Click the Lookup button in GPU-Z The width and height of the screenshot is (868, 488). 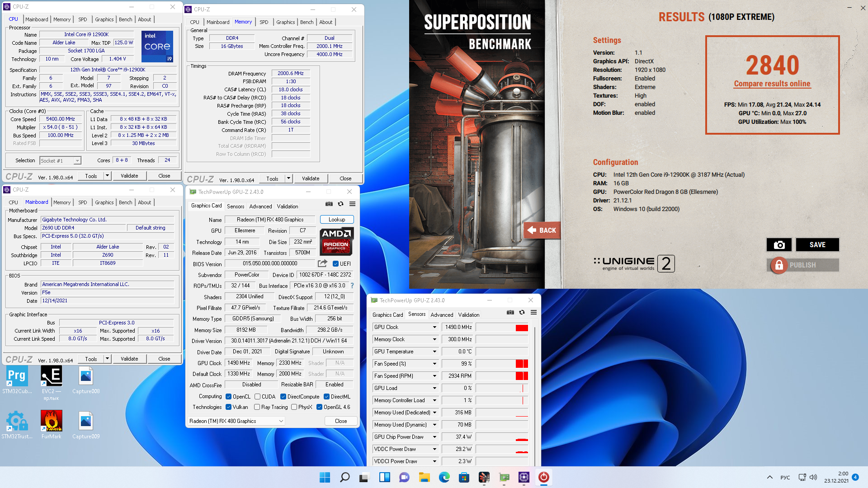pyautogui.click(x=337, y=220)
